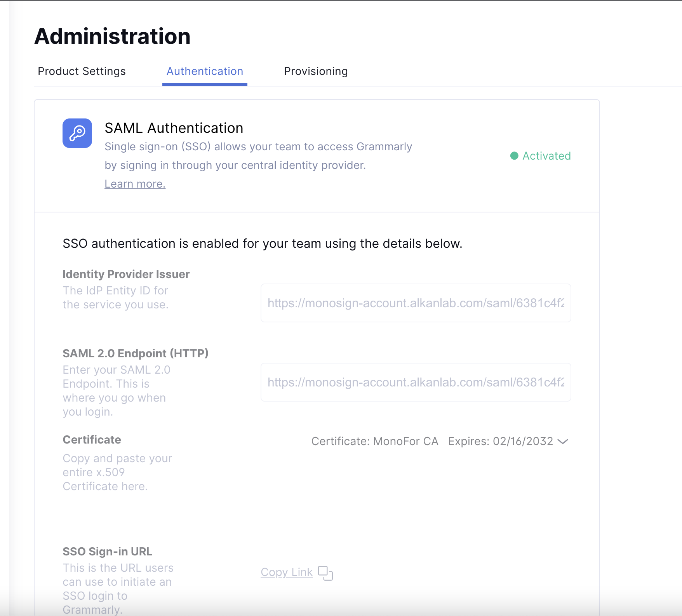Click the Activated status label
Viewport: 682px width, 616px height.
coord(546,156)
